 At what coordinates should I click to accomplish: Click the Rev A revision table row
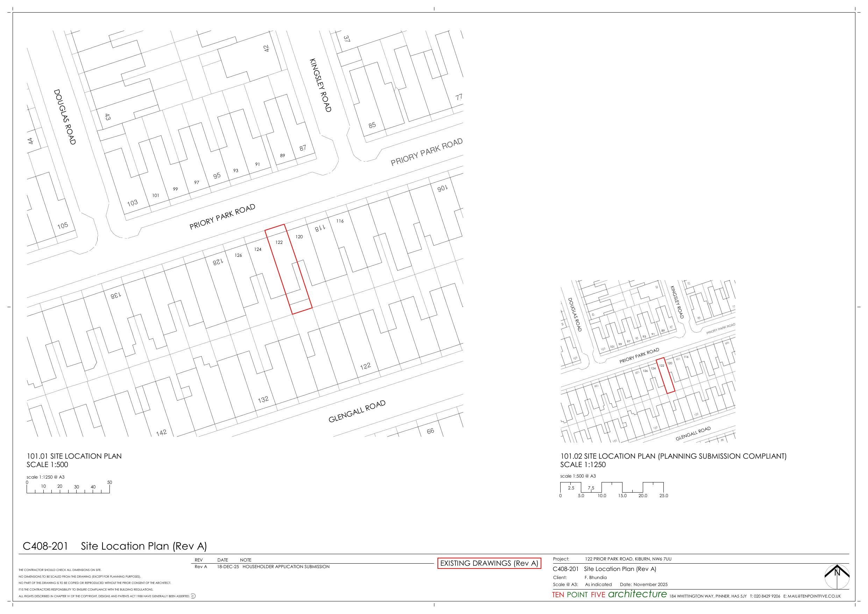pyautogui.click(x=262, y=567)
